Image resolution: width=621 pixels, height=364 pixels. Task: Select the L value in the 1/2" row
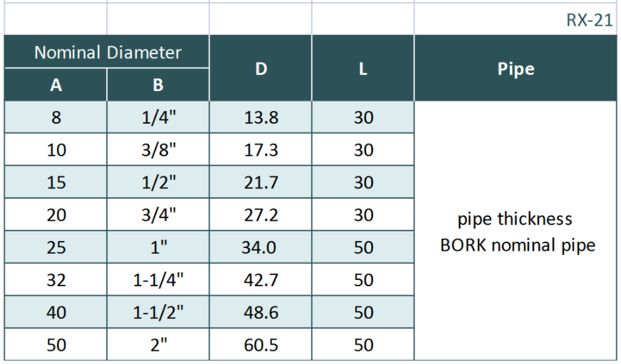[363, 183]
